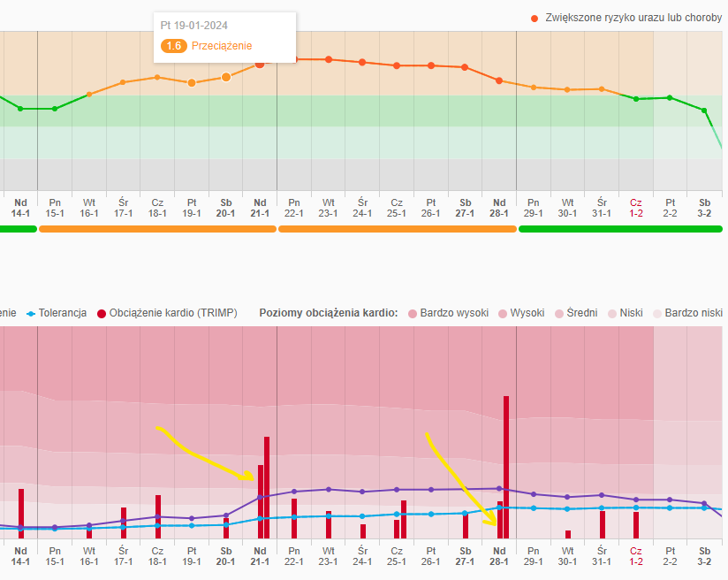Click the orange status bar under 15-1 to 21-1

coord(157,229)
